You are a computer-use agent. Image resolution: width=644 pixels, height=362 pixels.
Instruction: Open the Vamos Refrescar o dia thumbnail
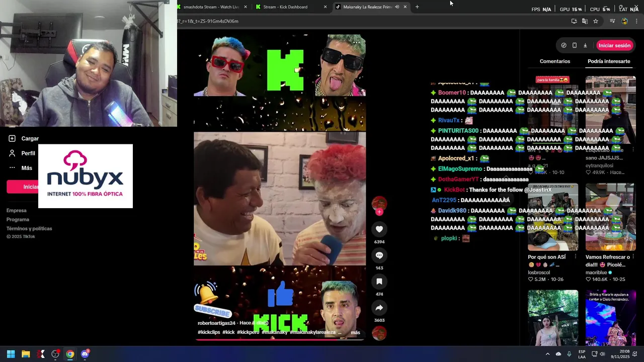[610, 217]
